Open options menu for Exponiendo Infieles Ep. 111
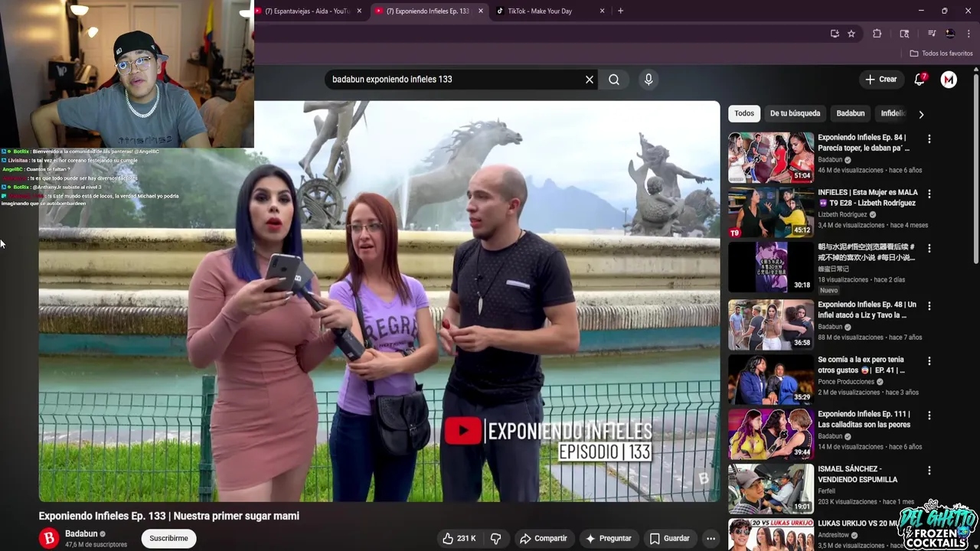Viewport: 980px width, 551px height. click(x=929, y=416)
